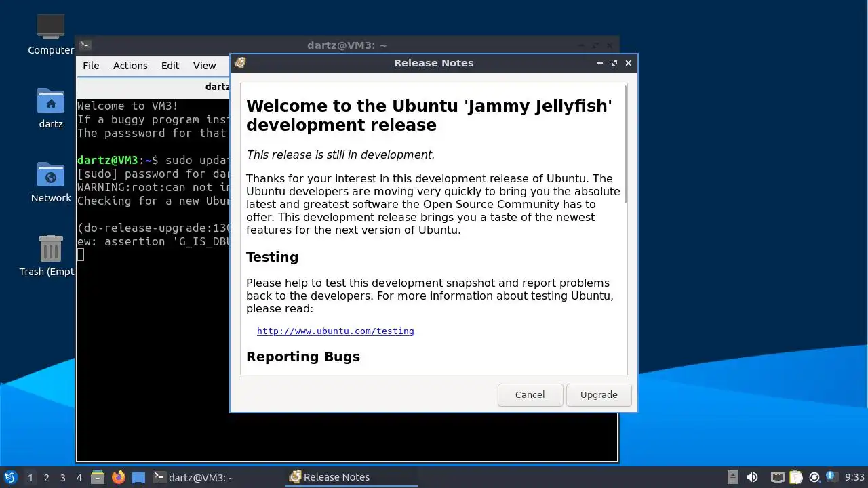The image size is (868, 488).
Task: Launch Firefox from the taskbar
Action: tap(119, 477)
